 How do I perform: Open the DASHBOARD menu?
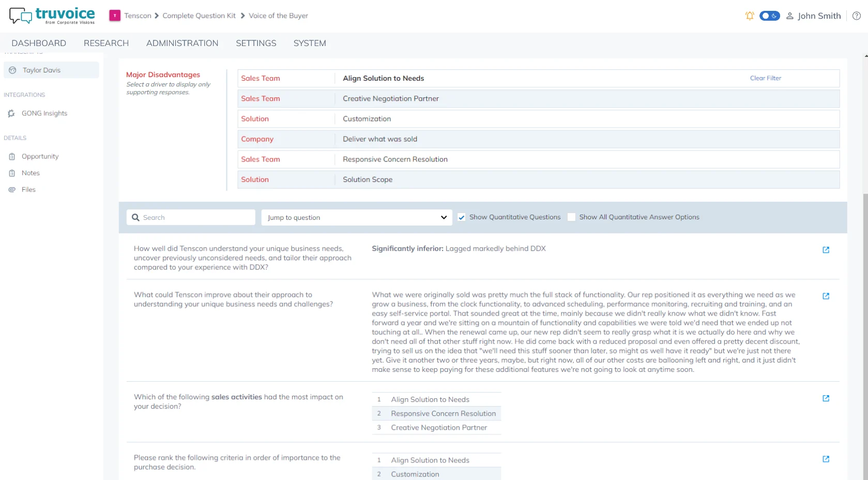point(39,43)
